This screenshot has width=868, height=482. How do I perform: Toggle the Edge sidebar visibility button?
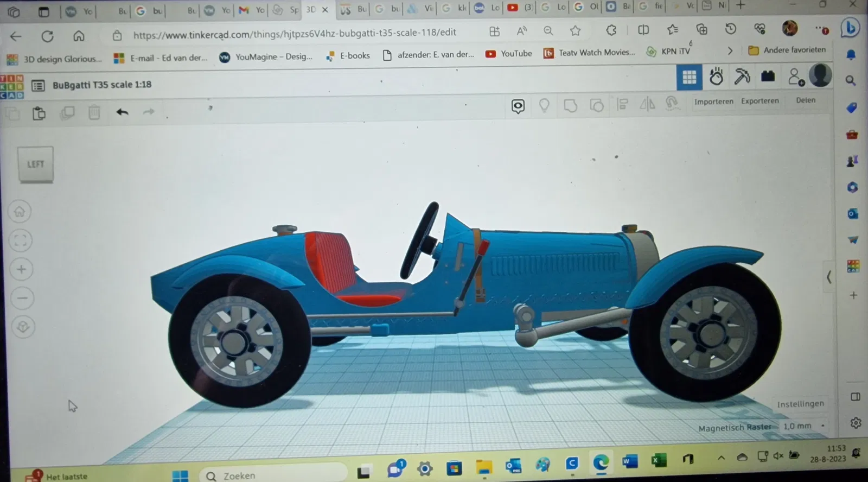tap(856, 397)
